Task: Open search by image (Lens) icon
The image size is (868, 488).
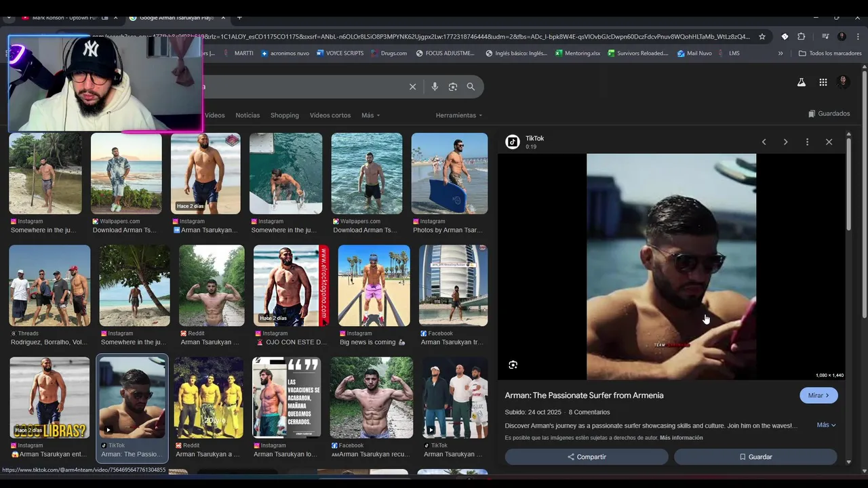Action: click(x=453, y=87)
